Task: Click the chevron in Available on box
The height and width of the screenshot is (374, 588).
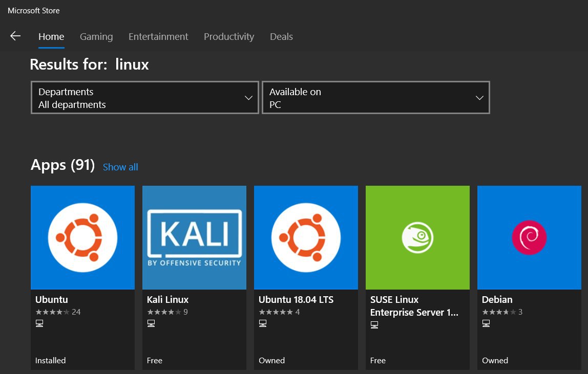Action: [479, 98]
